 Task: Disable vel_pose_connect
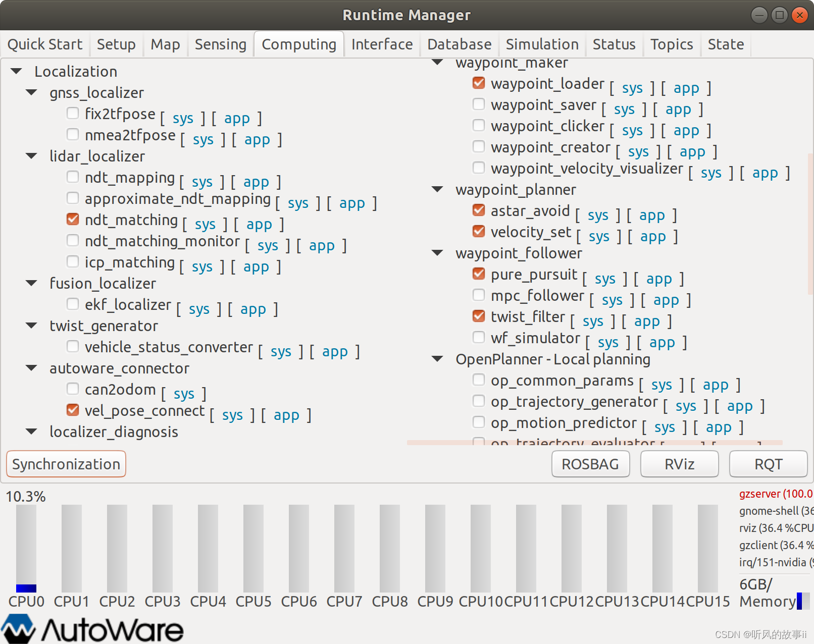pyautogui.click(x=73, y=409)
